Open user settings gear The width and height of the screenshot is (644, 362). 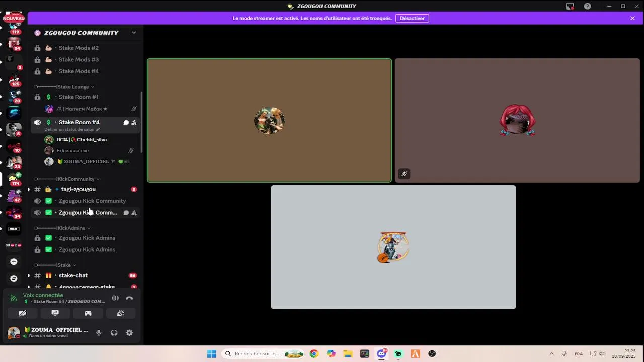point(129,333)
